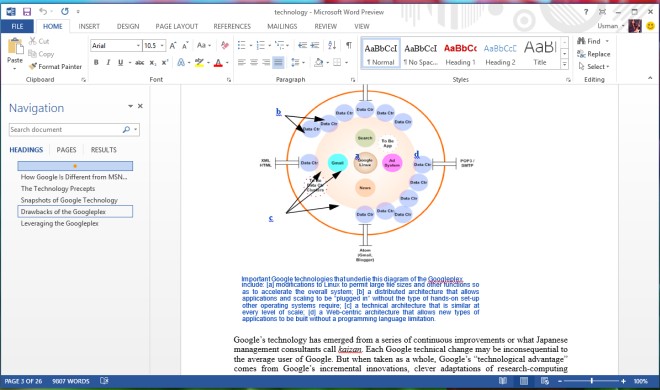
Task: Jump to The Technology Precepts heading
Action: (x=58, y=188)
